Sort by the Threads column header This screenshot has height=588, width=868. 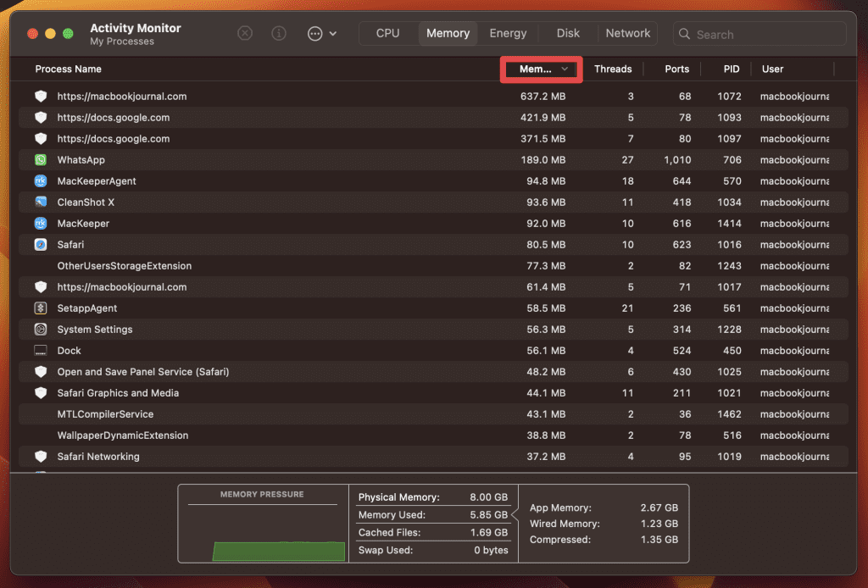[613, 69]
